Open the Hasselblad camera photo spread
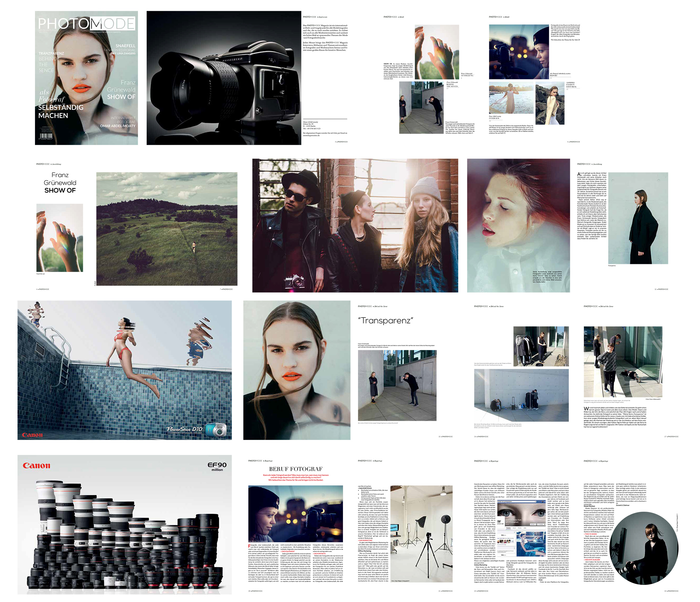Viewport: 700px width, 602px height. click(224, 78)
